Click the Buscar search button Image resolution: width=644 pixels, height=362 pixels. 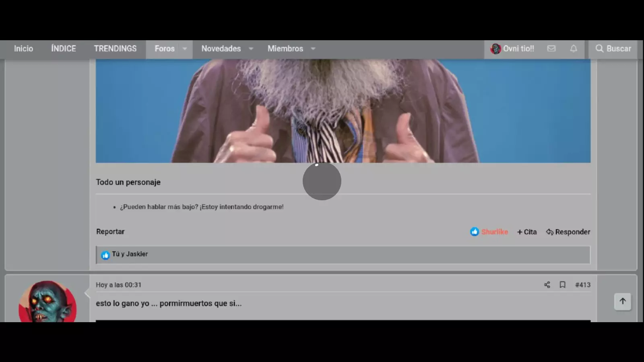point(613,49)
